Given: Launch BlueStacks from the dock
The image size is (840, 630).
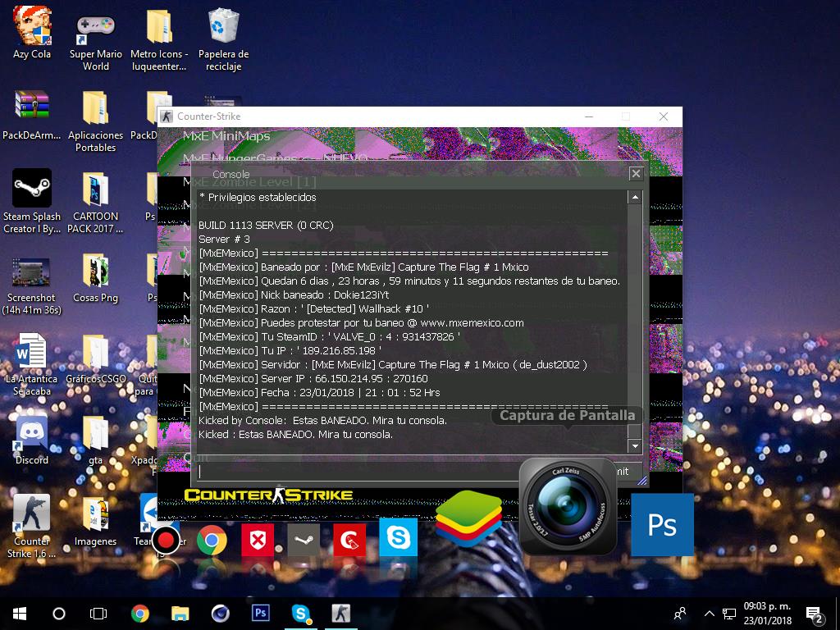Looking at the screenshot, I should click(x=468, y=519).
